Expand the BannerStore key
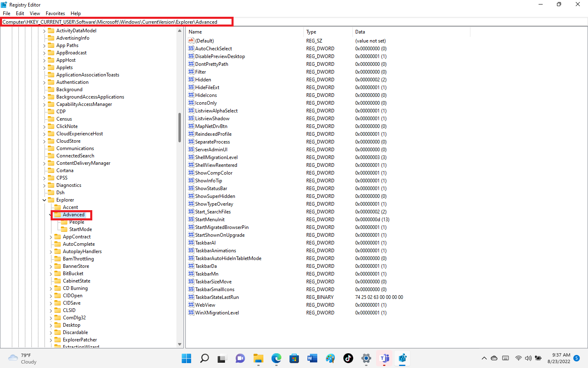The width and height of the screenshot is (588, 368). (51, 267)
